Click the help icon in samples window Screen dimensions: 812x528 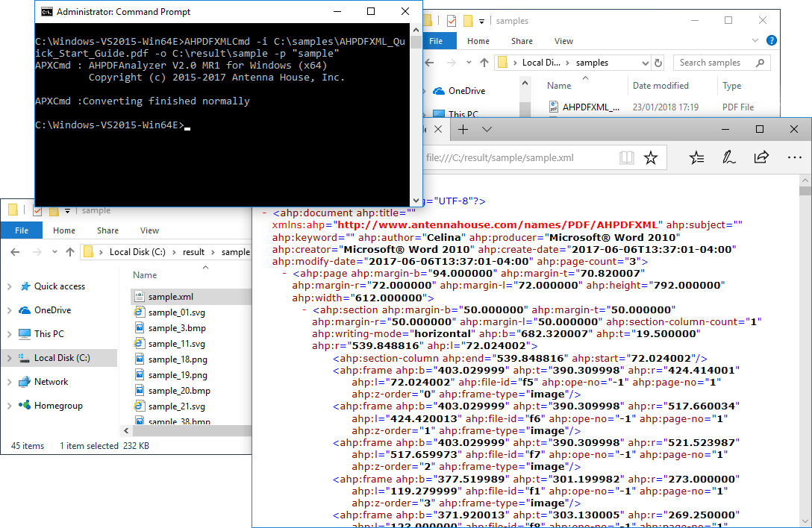coord(771,41)
